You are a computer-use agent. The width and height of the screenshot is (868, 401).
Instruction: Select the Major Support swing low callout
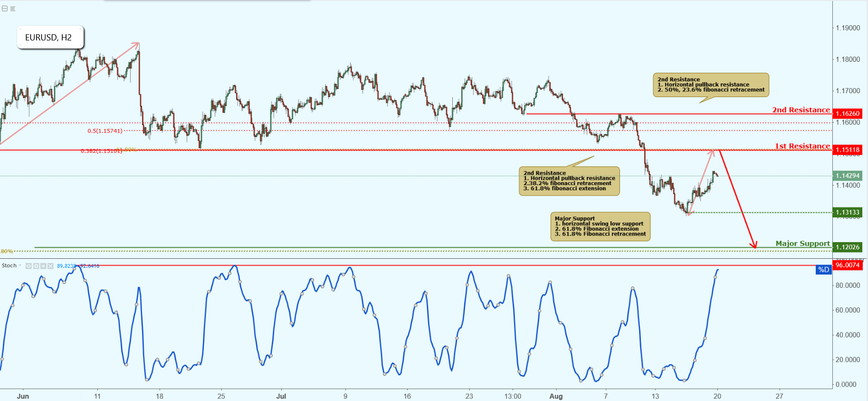[601, 226]
